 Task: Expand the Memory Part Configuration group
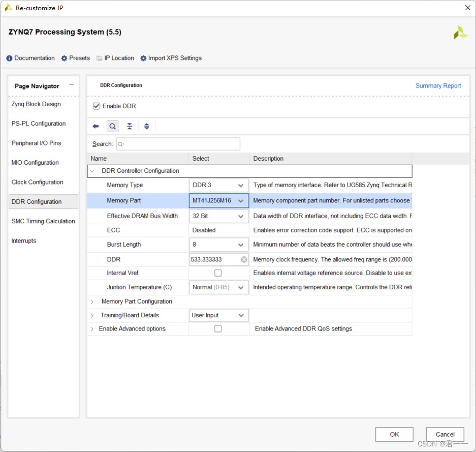[x=92, y=302]
